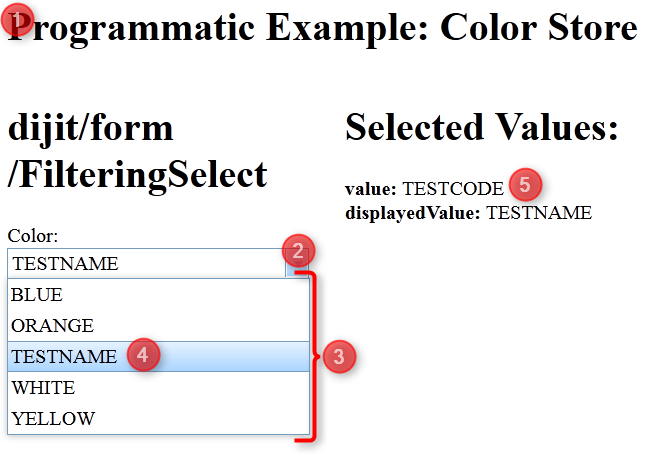Pick WHITE from the color options
The image size is (653, 460).
click(158, 388)
